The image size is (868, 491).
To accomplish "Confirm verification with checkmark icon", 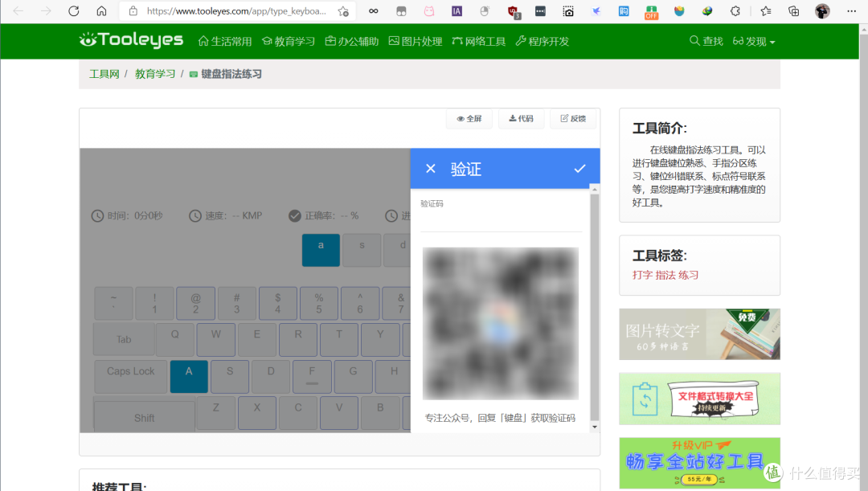I will 579,169.
